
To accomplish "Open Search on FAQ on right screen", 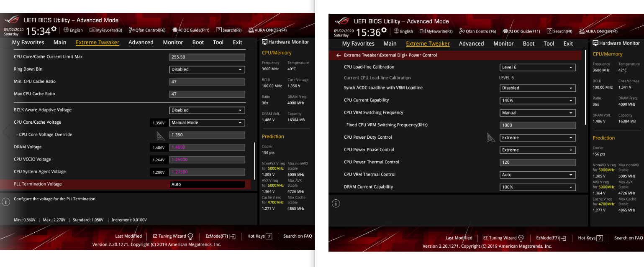I will point(629,238).
